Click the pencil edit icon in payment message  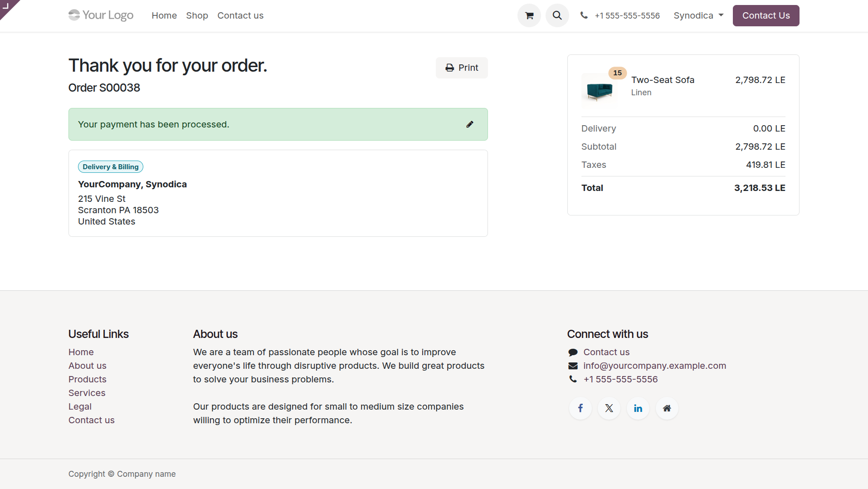(x=470, y=124)
